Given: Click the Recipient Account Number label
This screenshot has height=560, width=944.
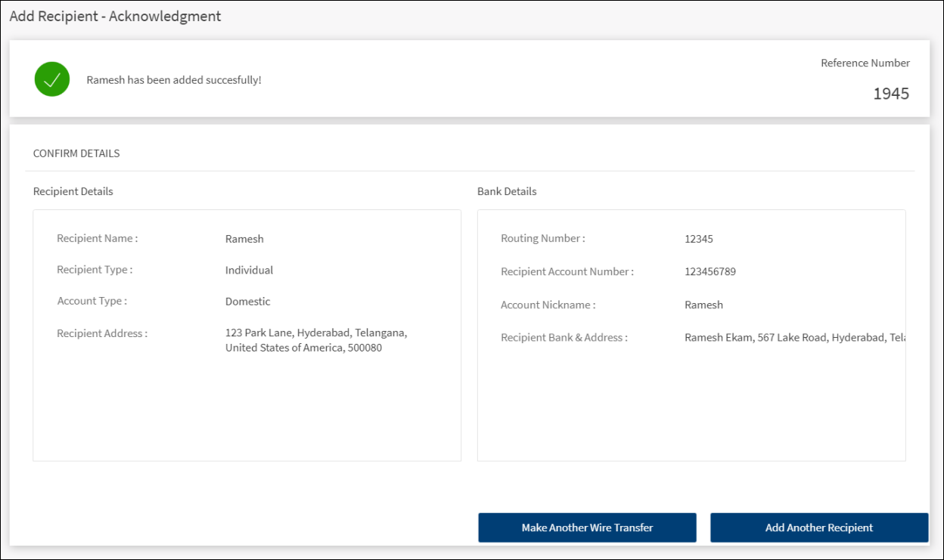Looking at the screenshot, I should click(x=567, y=272).
